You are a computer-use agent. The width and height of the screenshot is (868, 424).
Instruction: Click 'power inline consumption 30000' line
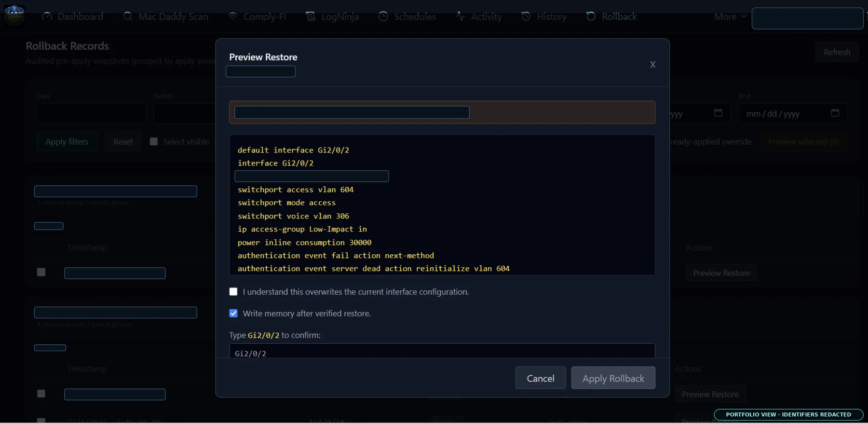[305, 243]
